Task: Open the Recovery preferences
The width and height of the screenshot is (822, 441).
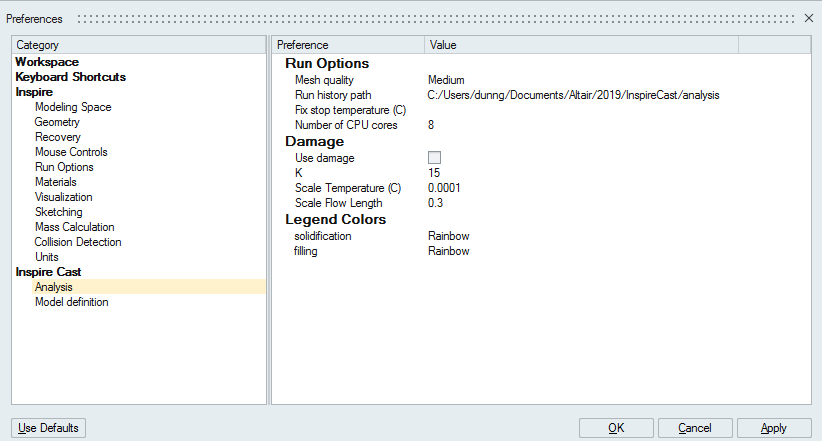Action: [58, 137]
